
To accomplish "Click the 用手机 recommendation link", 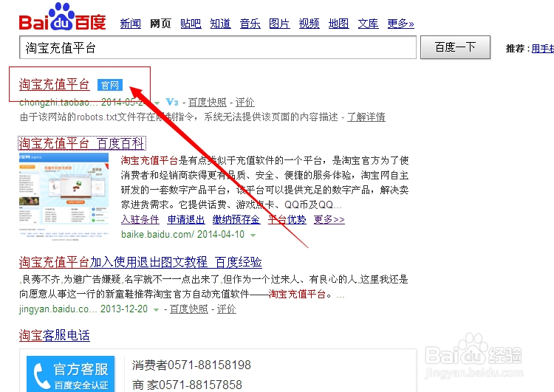I will [x=543, y=49].
